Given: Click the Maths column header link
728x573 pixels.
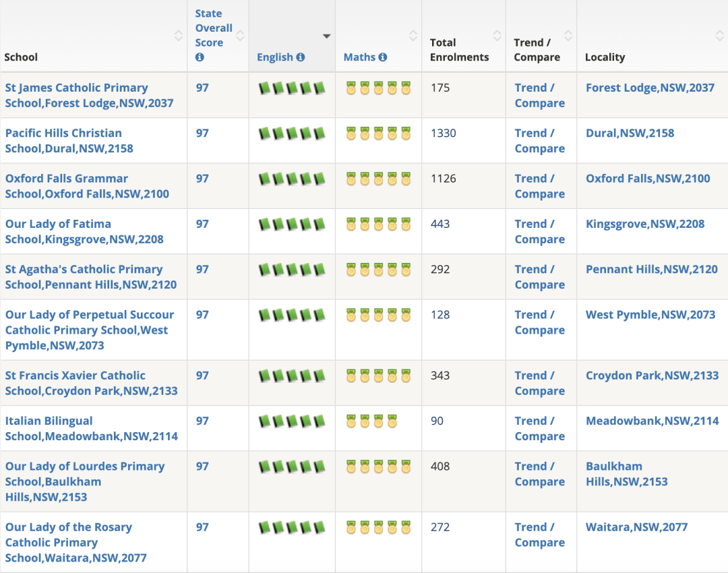Looking at the screenshot, I should [359, 57].
